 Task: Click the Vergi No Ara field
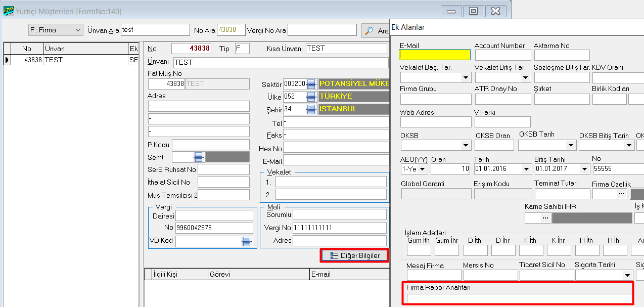click(322, 30)
